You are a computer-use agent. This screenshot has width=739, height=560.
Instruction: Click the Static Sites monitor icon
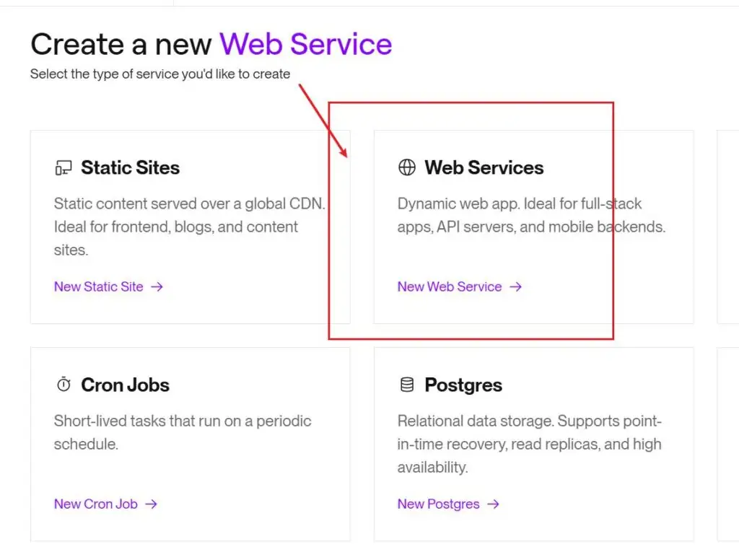click(x=64, y=168)
